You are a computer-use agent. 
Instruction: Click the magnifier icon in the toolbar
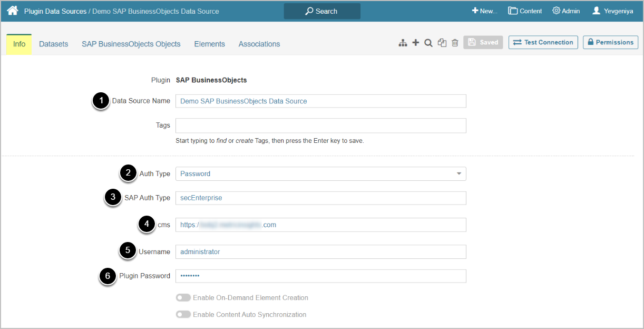428,43
